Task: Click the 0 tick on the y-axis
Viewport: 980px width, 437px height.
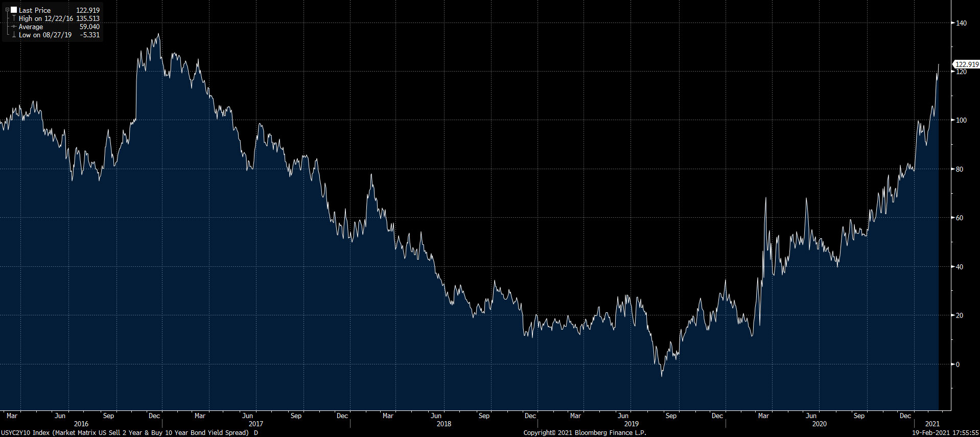Action: coord(958,364)
